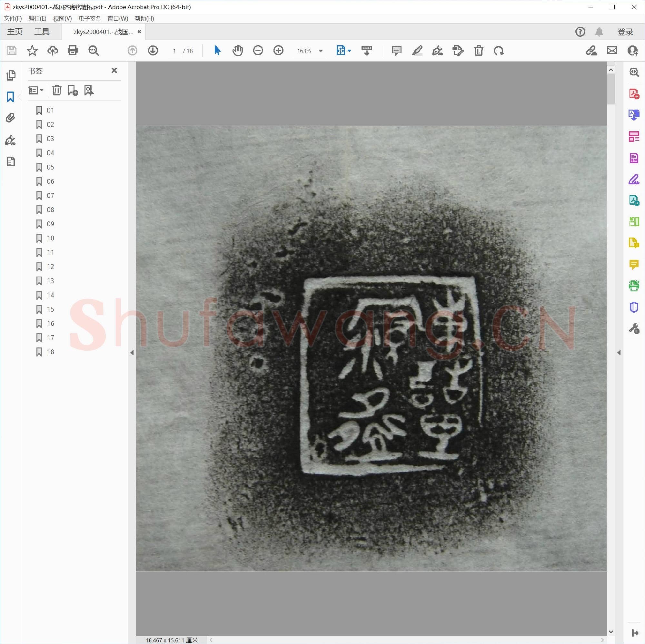Open the 视图(V) menu
Viewport: 645px width, 644px height.
[62, 19]
